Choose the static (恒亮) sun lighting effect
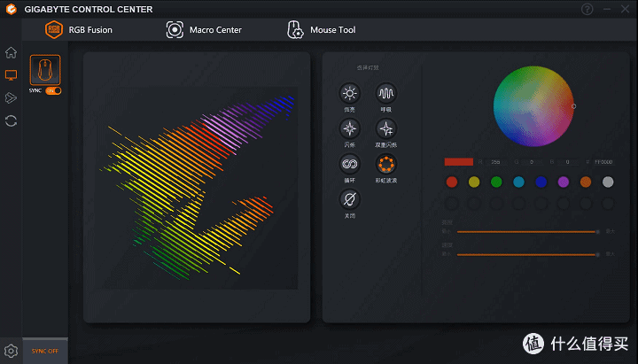 349,94
